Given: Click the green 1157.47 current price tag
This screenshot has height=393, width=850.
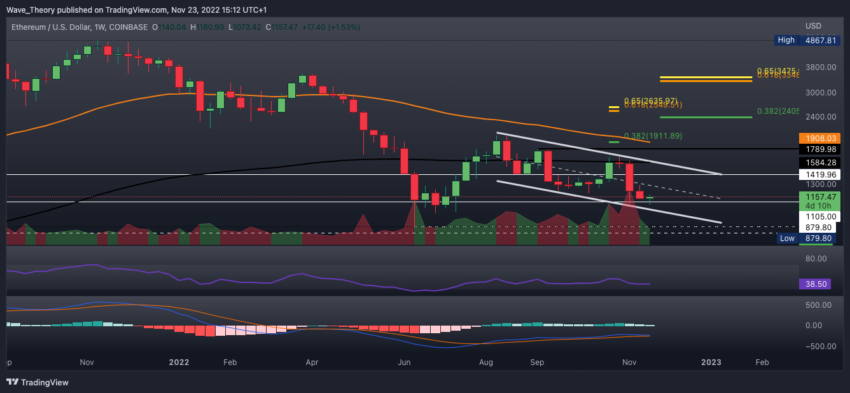Looking at the screenshot, I should (816, 200).
